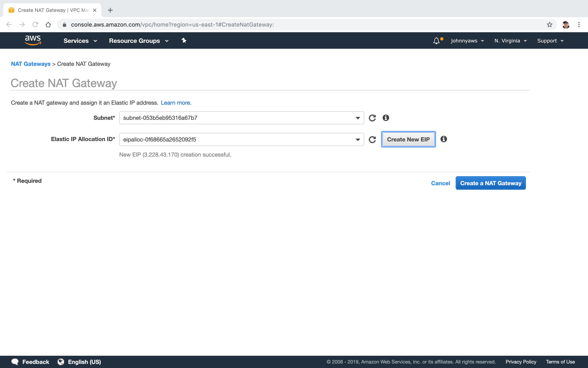Refresh the Elastic IP Allocation list
This screenshot has width=588, height=368.
point(372,139)
